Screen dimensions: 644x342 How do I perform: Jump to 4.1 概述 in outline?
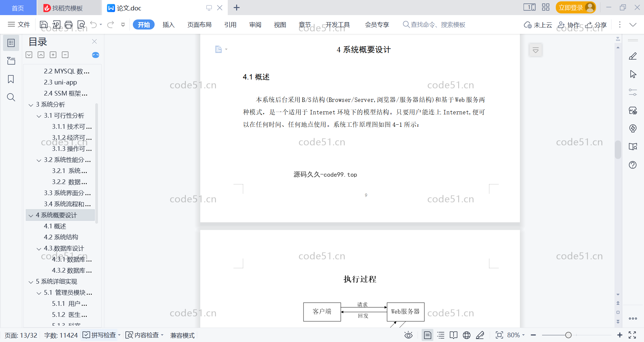pyautogui.click(x=55, y=226)
